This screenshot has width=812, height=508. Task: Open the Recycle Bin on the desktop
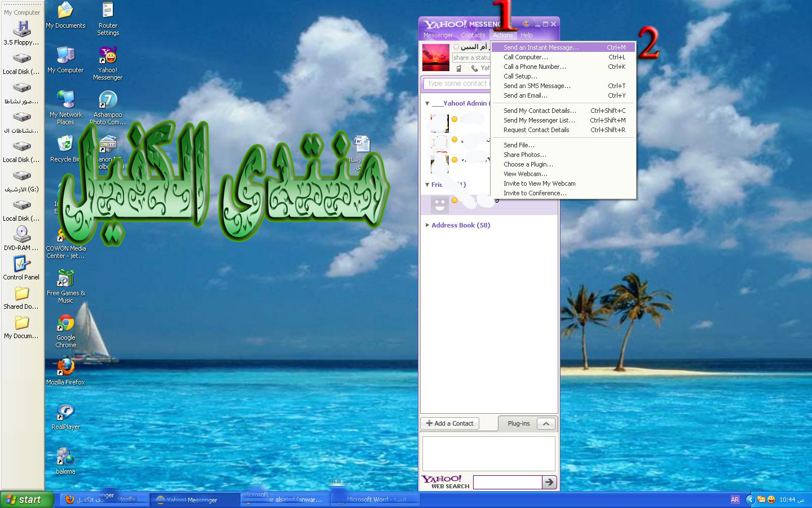coord(65,144)
